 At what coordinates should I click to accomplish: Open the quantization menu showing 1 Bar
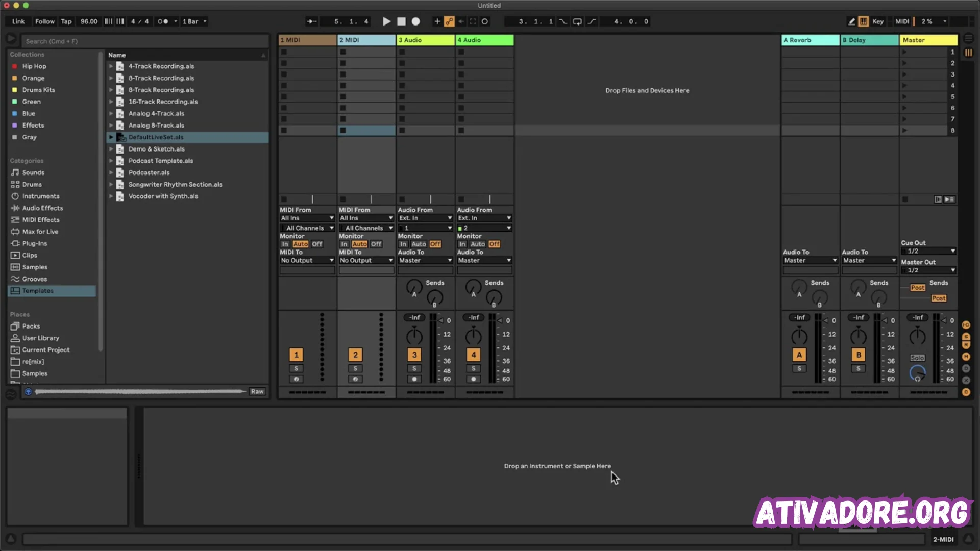tap(194, 21)
